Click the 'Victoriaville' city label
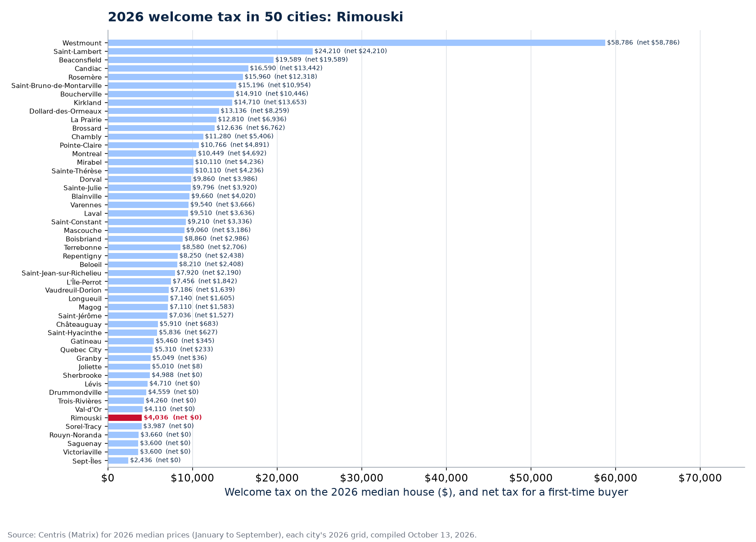Screen dimensions: 756x542 click(82, 452)
